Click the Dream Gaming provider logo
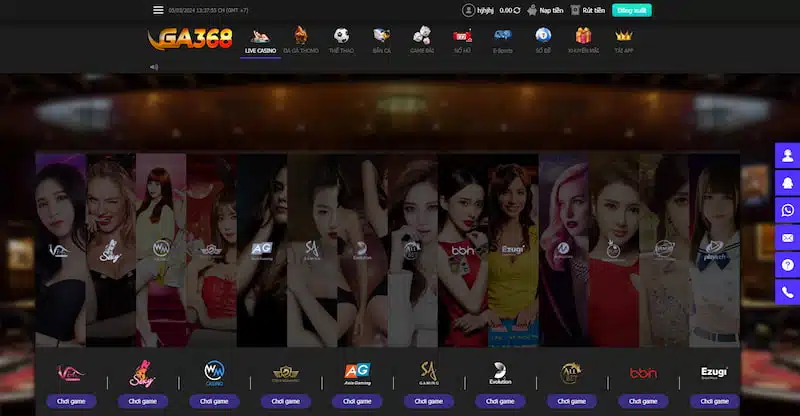800x416 pixels. (286, 374)
